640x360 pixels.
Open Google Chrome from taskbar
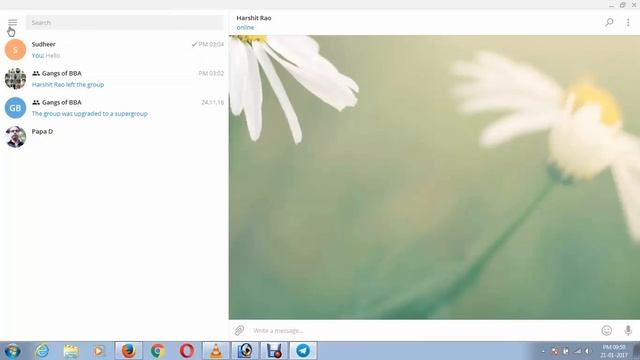tap(158, 351)
